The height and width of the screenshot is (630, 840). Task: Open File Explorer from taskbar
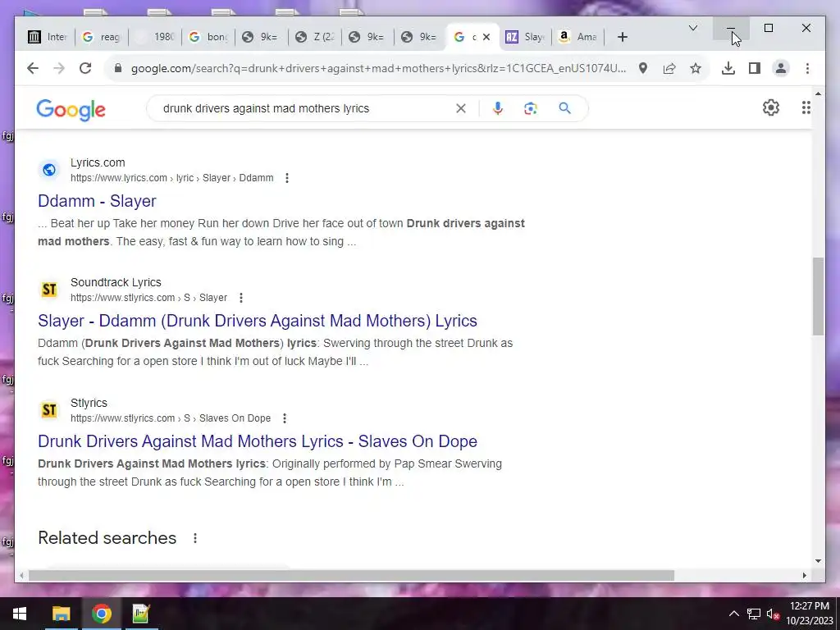tap(61, 614)
